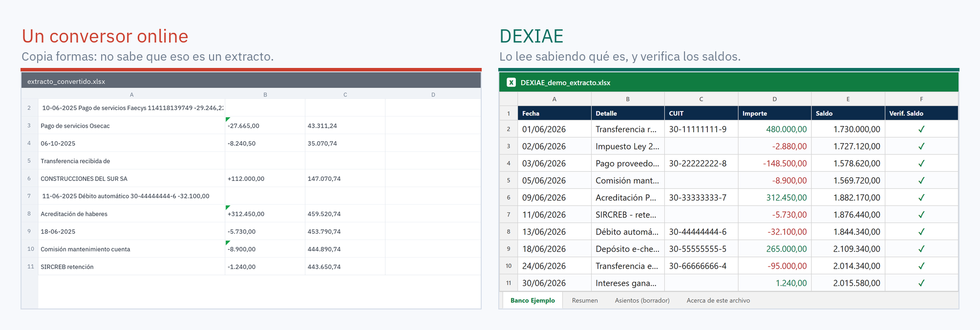
Task: Click the Excel icon beside DEXIAE_demo_extracto.xlsx
Action: tap(511, 83)
